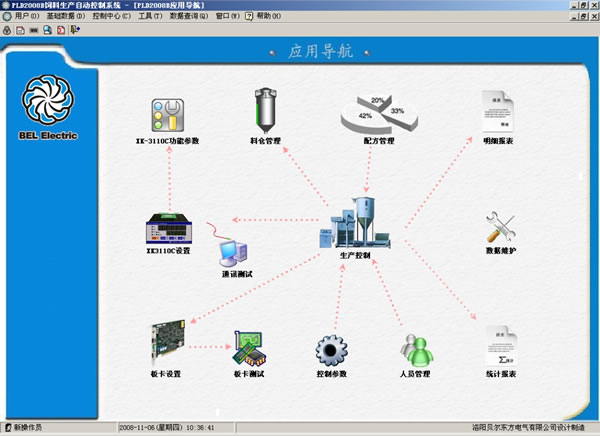
Task: Open the XK-3110C功能参数 settings icon
Action: [168, 115]
